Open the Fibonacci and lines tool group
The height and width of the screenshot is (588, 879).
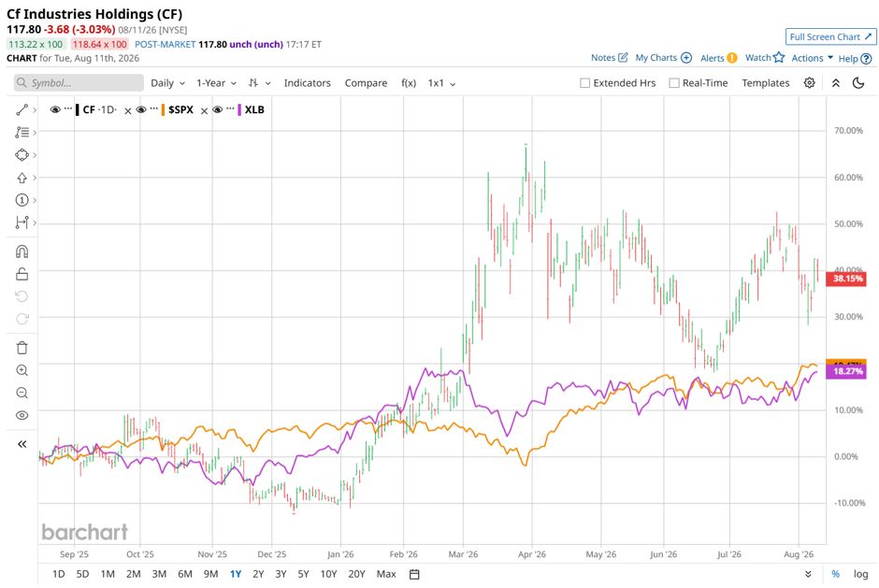pyautogui.click(x=22, y=133)
